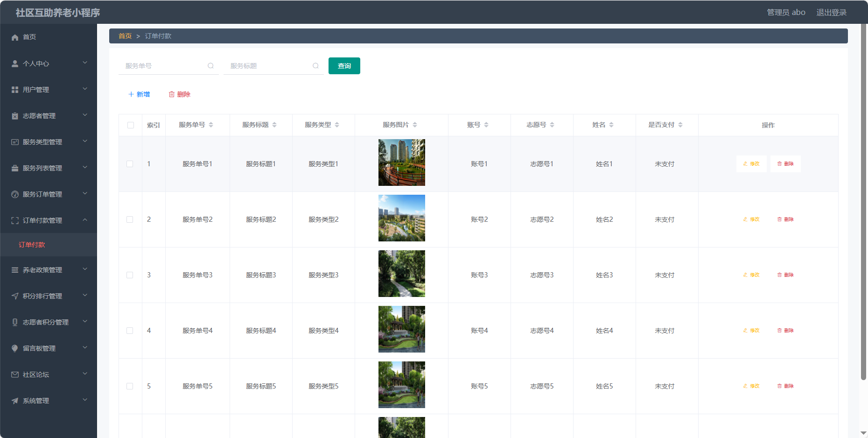Click the icon beside 服务类型管理
Viewport: 868px width, 438px height.
point(15,142)
